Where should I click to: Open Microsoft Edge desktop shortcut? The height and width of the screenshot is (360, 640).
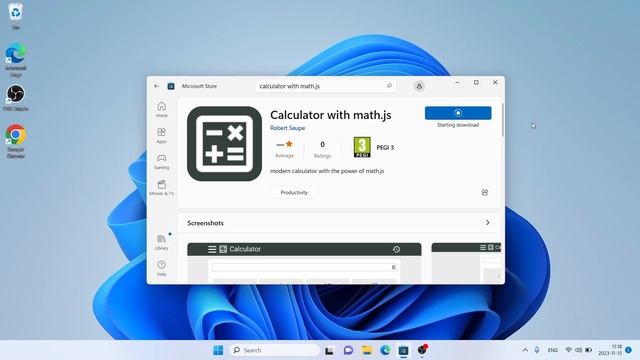point(16,60)
